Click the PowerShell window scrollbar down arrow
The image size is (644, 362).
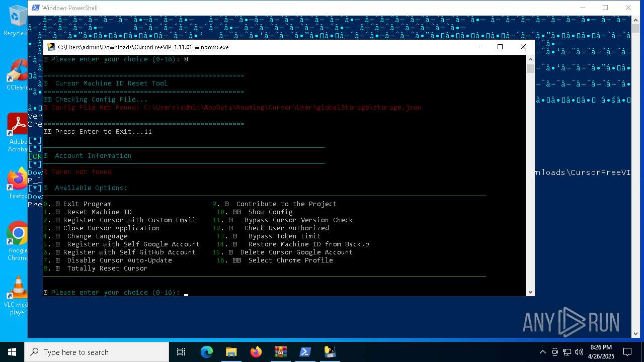coord(636,333)
